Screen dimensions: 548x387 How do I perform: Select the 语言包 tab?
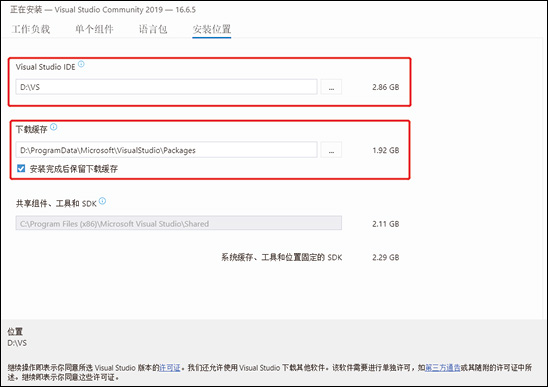pyautogui.click(x=153, y=29)
